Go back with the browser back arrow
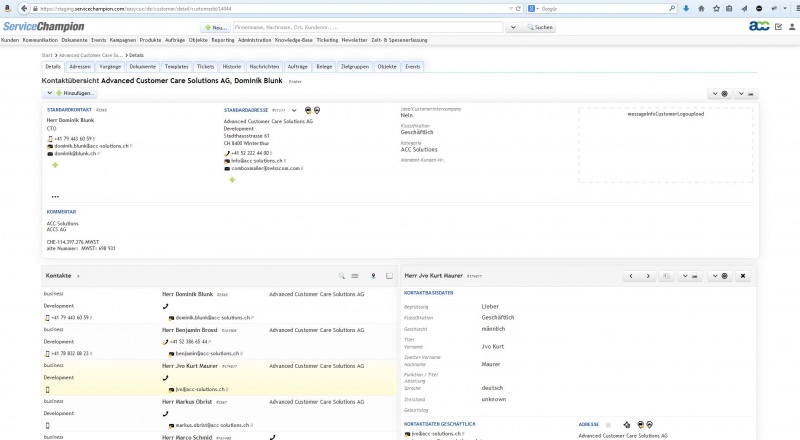 click(24, 9)
